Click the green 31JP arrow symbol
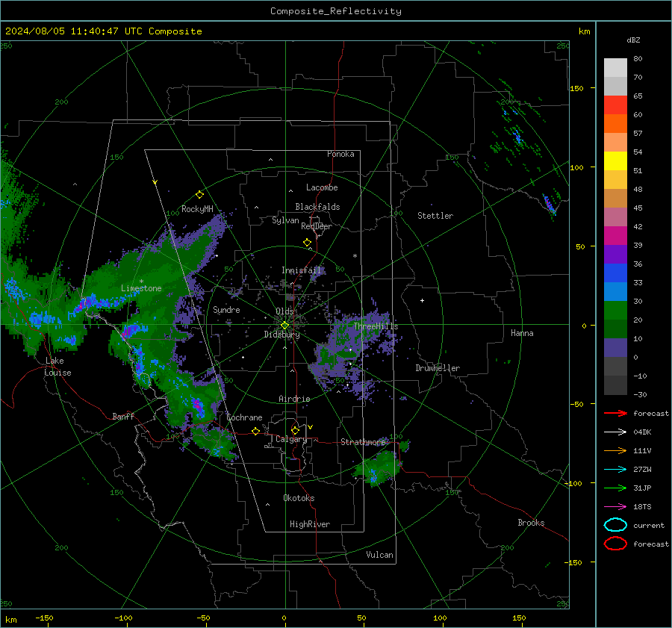 pyautogui.click(x=615, y=488)
